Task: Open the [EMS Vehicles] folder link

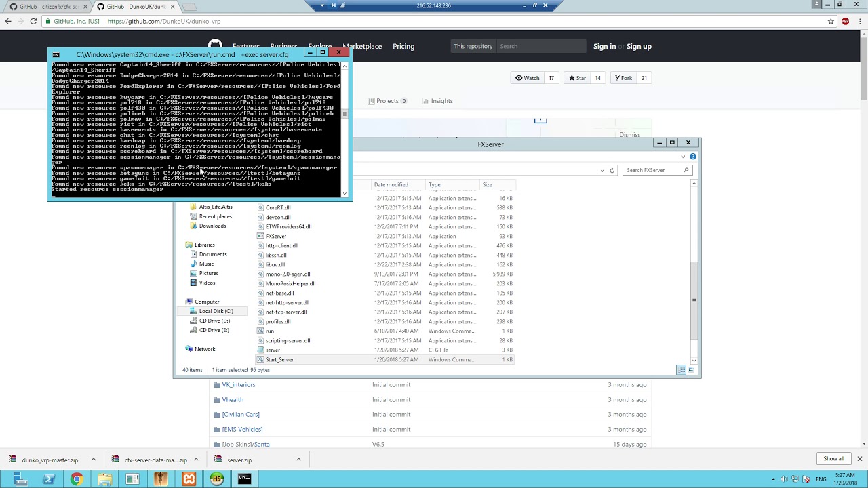Action: tap(242, 429)
